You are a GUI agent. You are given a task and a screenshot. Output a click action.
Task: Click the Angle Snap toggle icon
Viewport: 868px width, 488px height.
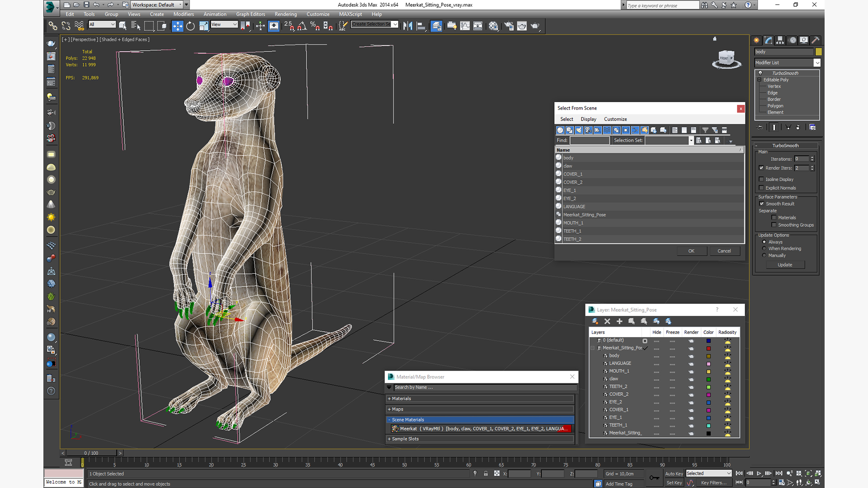pyautogui.click(x=302, y=26)
